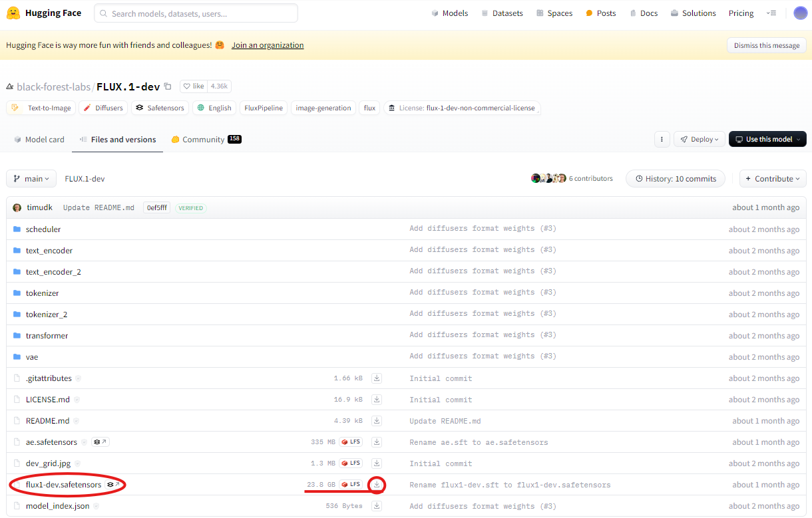Open Solutions in the top navigation
Image resolution: width=812 pixels, height=518 pixels.
click(693, 13)
